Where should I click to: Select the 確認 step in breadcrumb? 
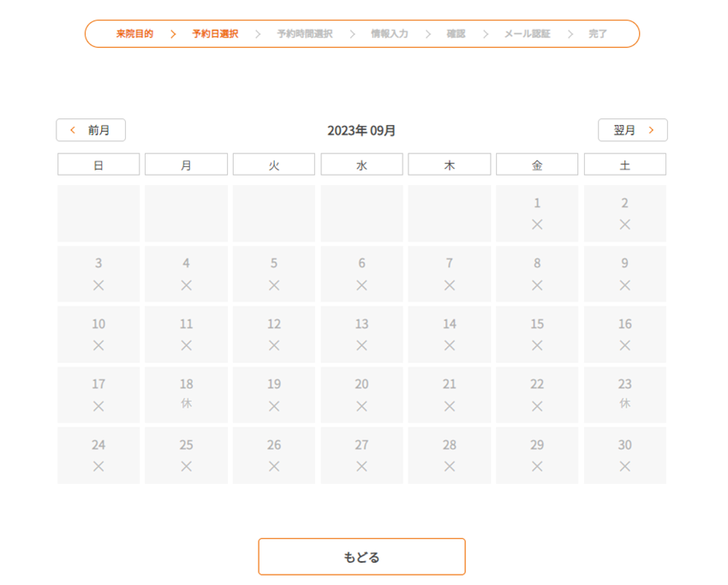tap(456, 34)
